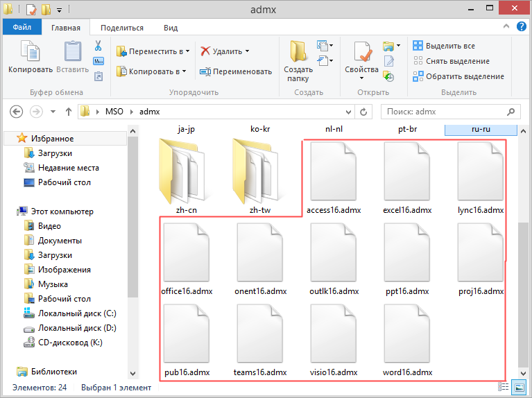Open Локальный диск (C:)
The image size is (532, 398).
77,313
